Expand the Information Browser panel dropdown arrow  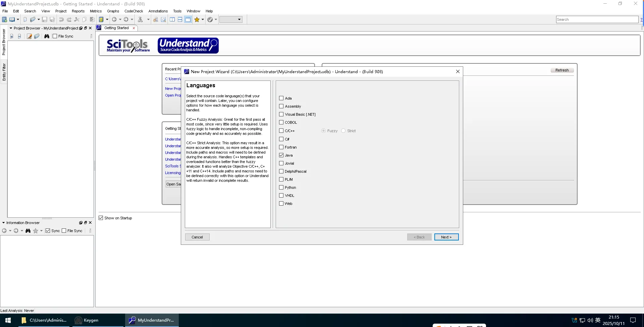[x=3, y=223]
